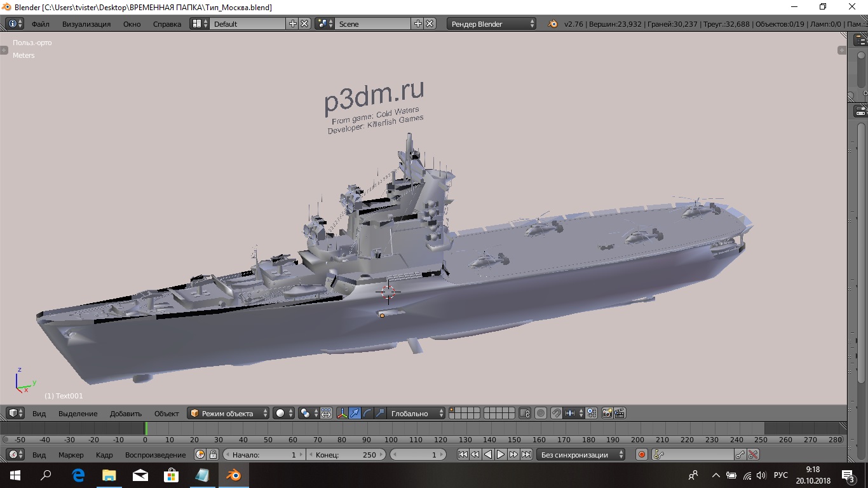Click the Blender logo icon in header

pyautogui.click(x=553, y=24)
